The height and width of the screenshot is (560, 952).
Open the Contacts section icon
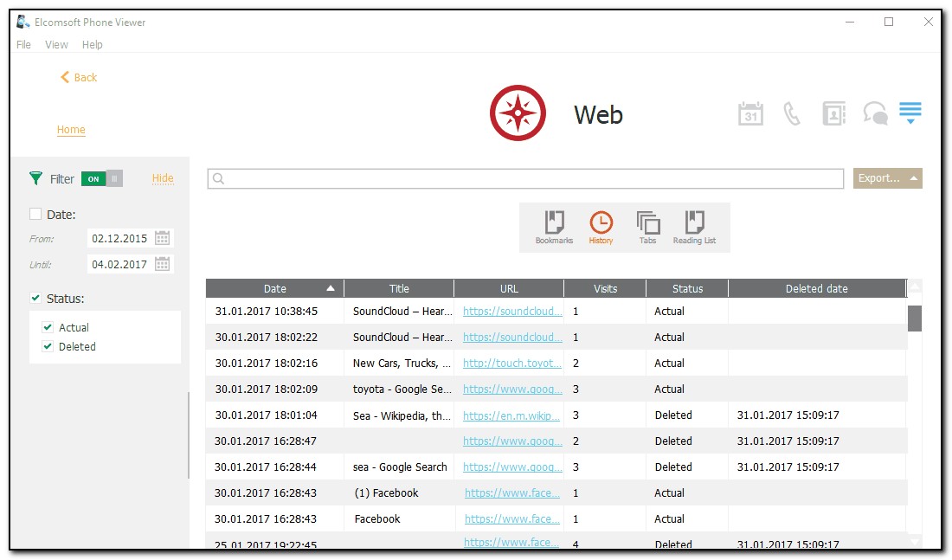tap(833, 113)
